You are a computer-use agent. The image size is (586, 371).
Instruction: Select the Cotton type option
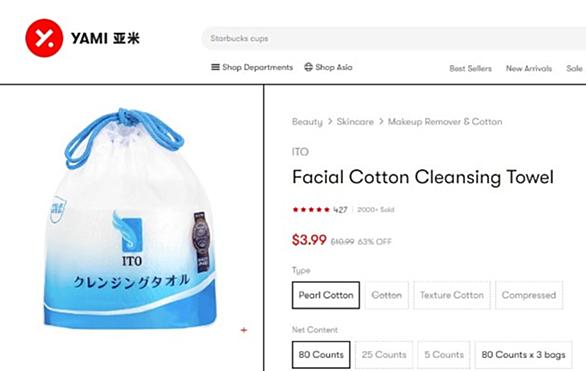386,295
